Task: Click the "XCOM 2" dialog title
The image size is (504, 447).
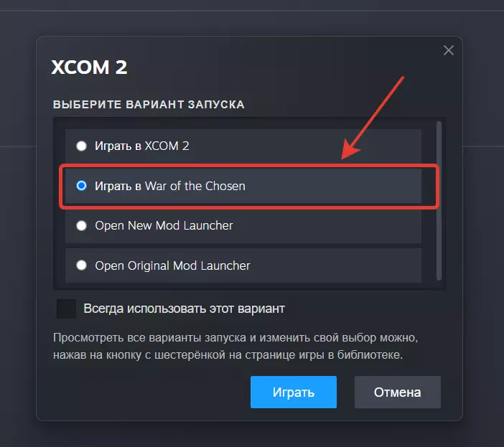Action: (89, 68)
